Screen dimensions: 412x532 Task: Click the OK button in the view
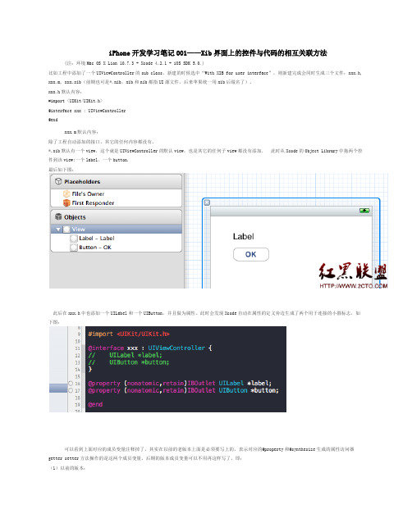[x=250, y=254]
